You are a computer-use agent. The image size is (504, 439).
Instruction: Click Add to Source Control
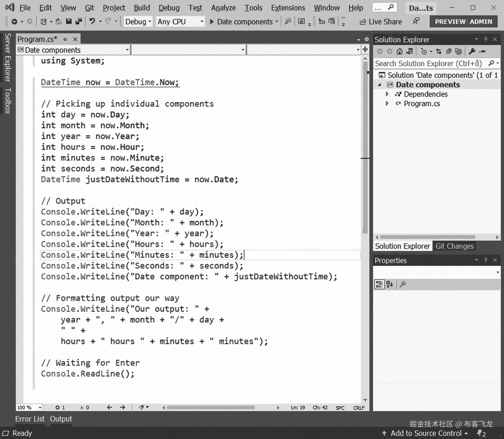[x=425, y=433]
